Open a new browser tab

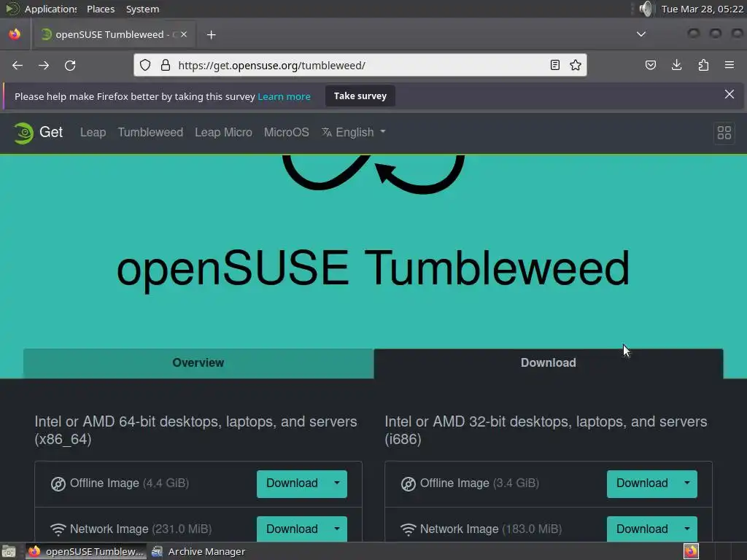[x=212, y=35]
